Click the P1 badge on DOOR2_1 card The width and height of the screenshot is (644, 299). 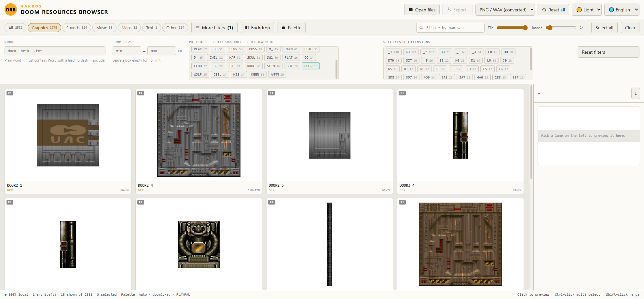[10, 93]
